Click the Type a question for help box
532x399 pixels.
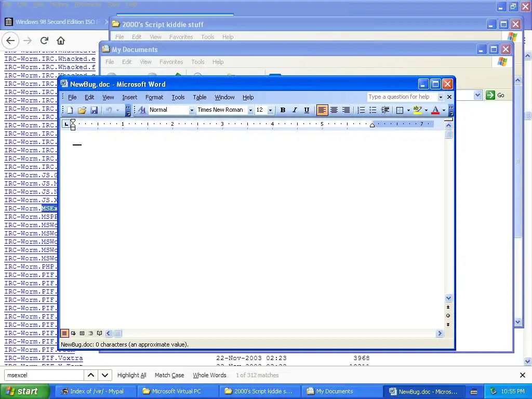403,97
